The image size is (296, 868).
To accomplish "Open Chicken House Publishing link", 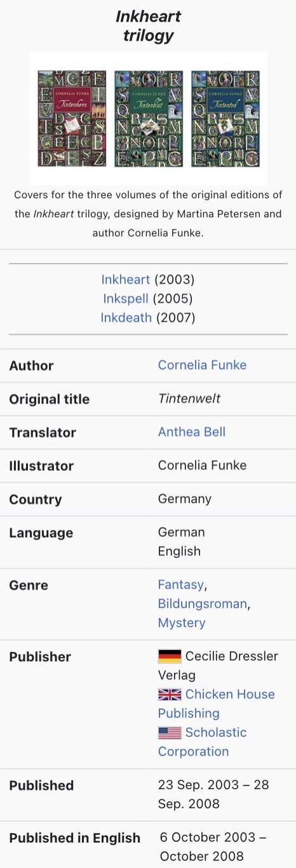I will click(x=217, y=703).
